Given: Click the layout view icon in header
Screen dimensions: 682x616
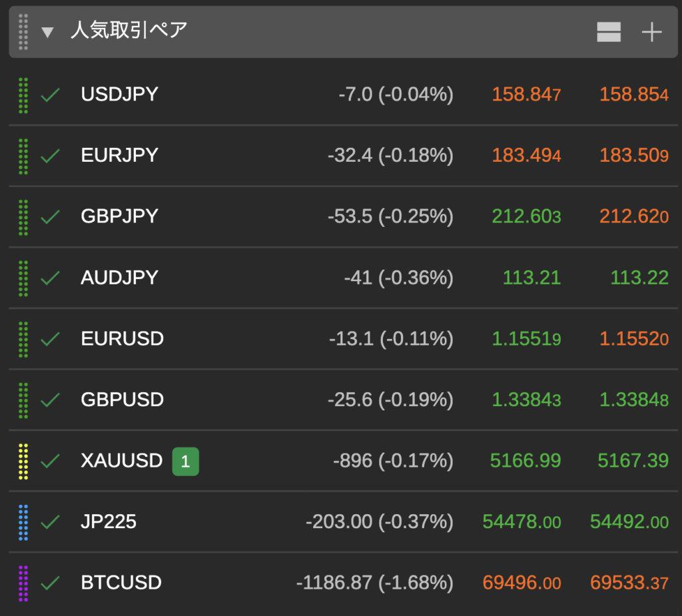Looking at the screenshot, I should (609, 32).
